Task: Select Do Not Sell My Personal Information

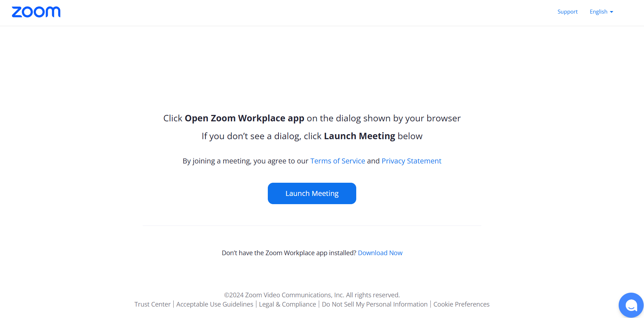Action: (374, 304)
